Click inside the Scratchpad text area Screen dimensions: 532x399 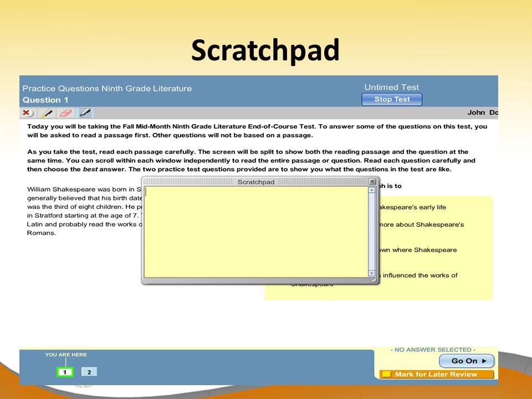point(256,232)
